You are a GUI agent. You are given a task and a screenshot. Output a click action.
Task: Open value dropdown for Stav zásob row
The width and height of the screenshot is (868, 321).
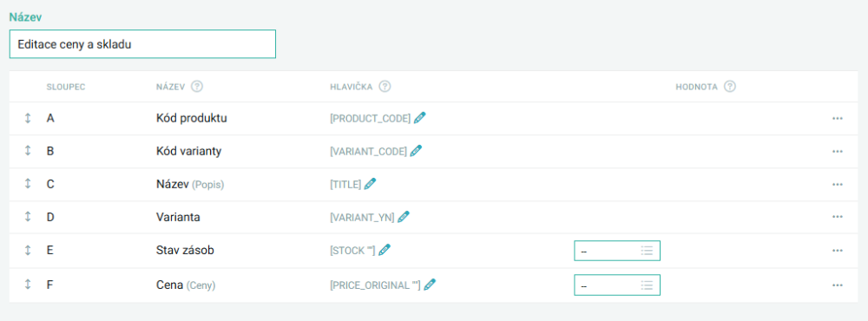(x=617, y=251)
